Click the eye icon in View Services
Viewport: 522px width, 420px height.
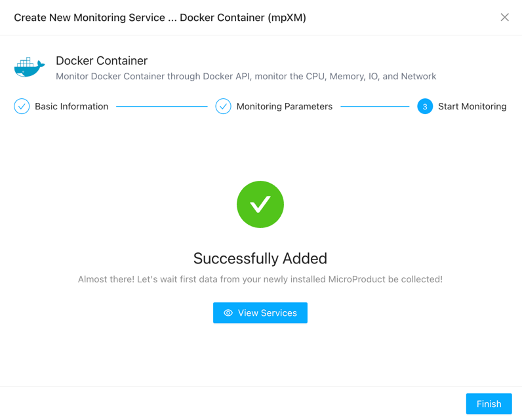(228, 313)
